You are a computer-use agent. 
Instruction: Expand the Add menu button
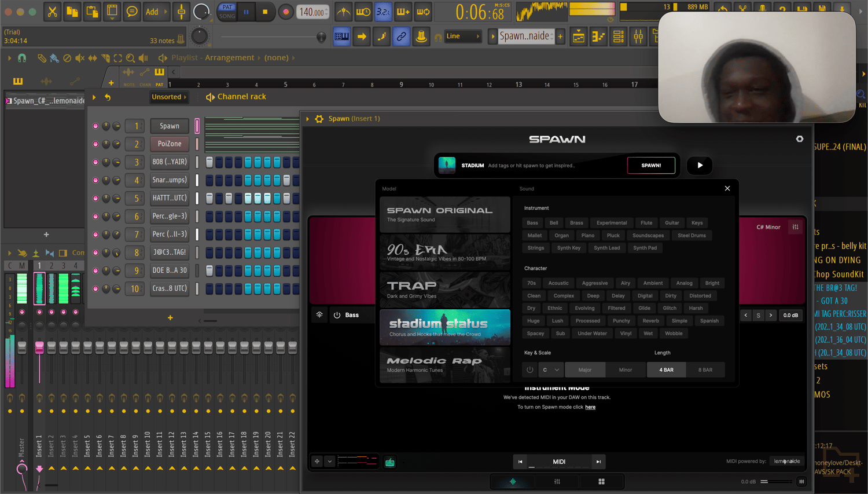tap(156, 12)
